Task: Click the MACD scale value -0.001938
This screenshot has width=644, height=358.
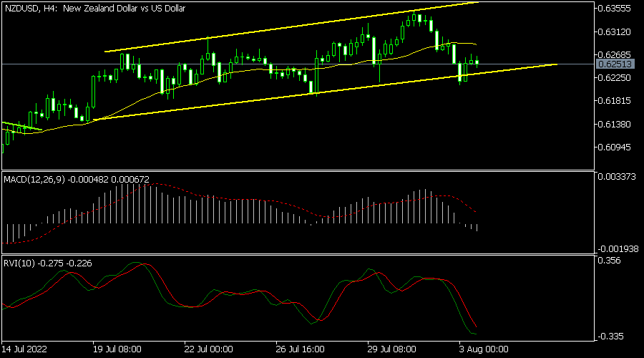Action: tap(618, 249)
